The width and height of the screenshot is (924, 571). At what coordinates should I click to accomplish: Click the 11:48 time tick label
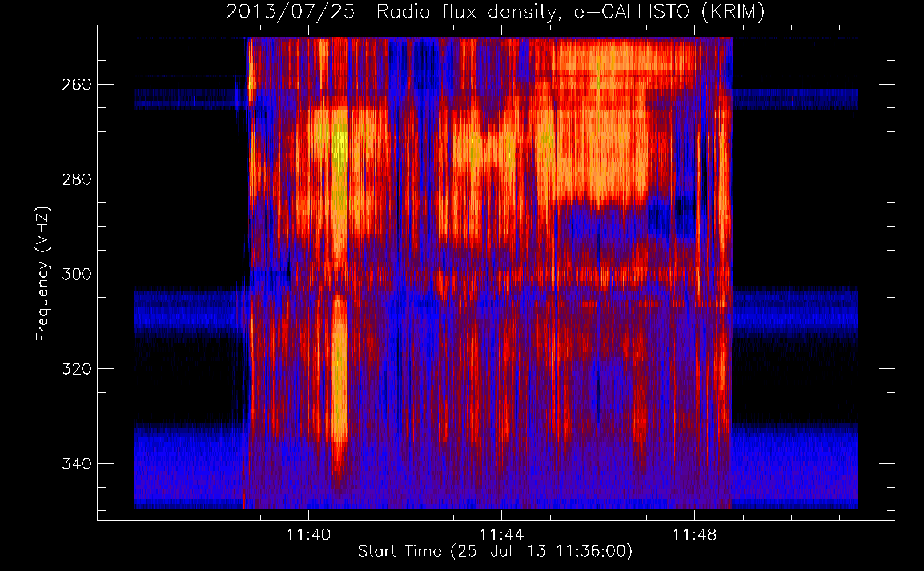(694, 534)
